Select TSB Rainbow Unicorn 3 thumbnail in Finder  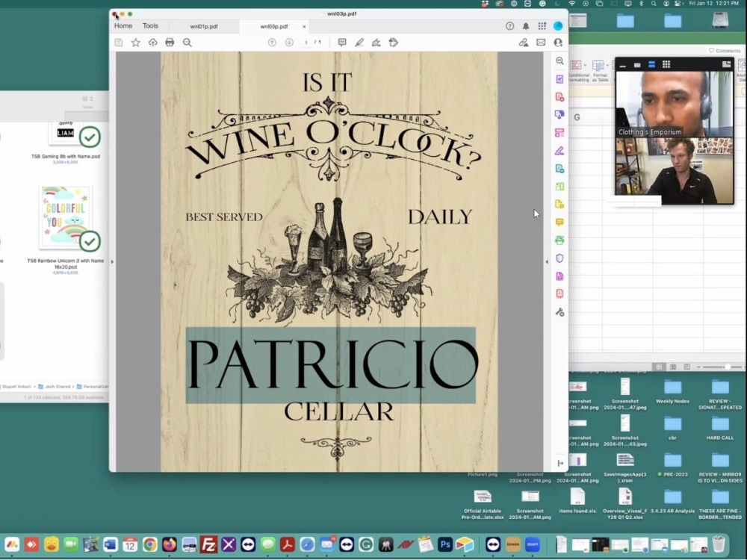point(65,217)
